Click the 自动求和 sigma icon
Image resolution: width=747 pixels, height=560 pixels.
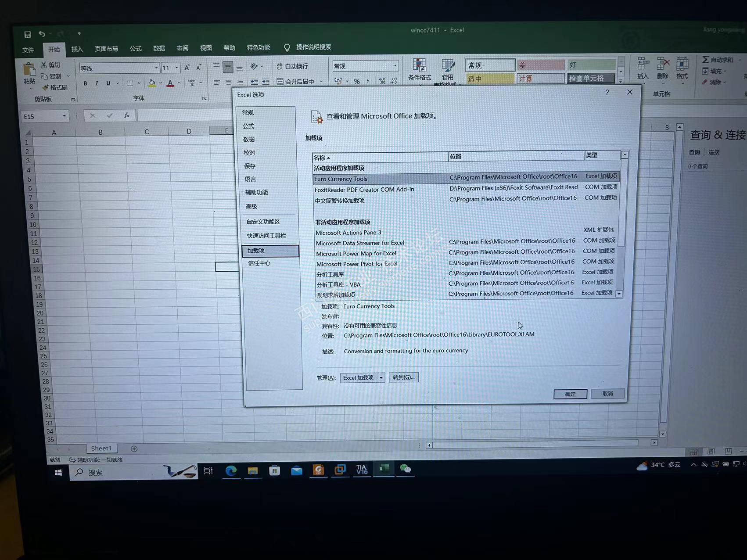(x=705, y=59)
